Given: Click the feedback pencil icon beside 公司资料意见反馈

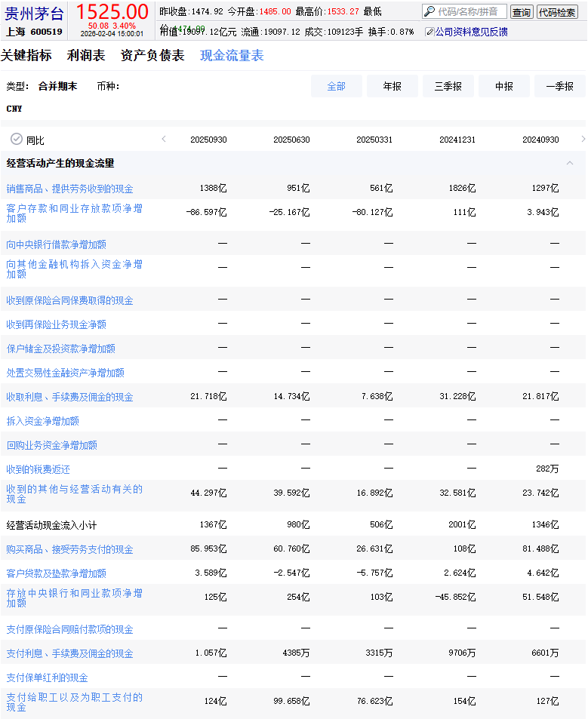Looking at the screenshot, I should [429, 32].
